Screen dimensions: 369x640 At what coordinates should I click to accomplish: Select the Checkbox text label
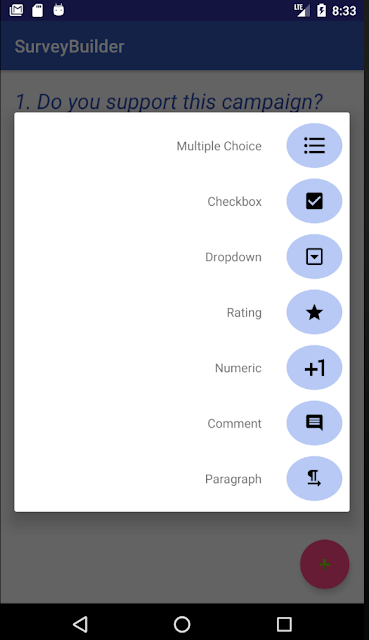[234, 202]
